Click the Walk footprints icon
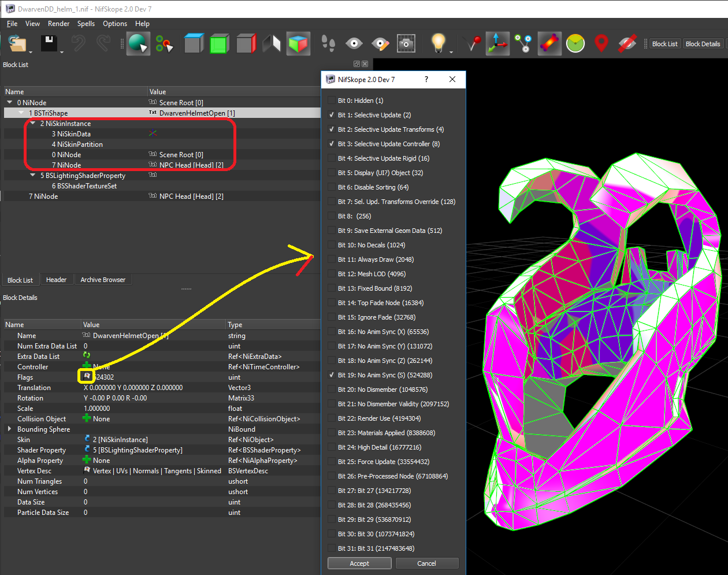 (328, 44)
